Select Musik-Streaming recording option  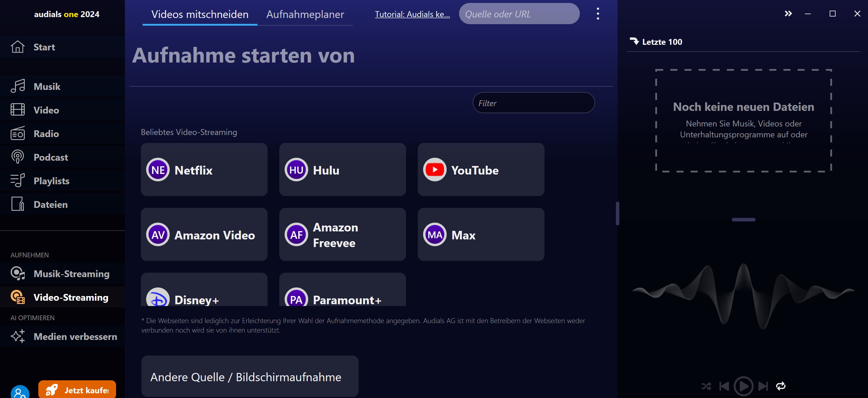pyautogui.click(x=62, y=274)
